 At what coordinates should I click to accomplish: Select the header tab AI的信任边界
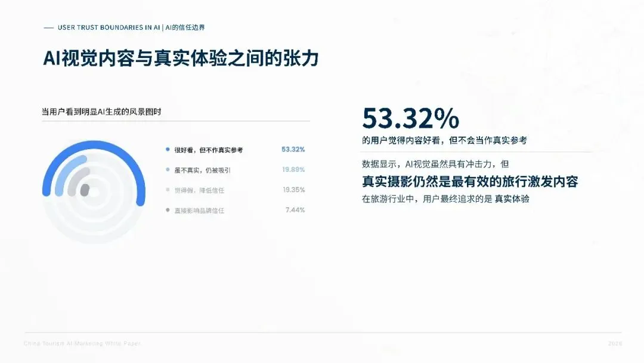point(185,26)
